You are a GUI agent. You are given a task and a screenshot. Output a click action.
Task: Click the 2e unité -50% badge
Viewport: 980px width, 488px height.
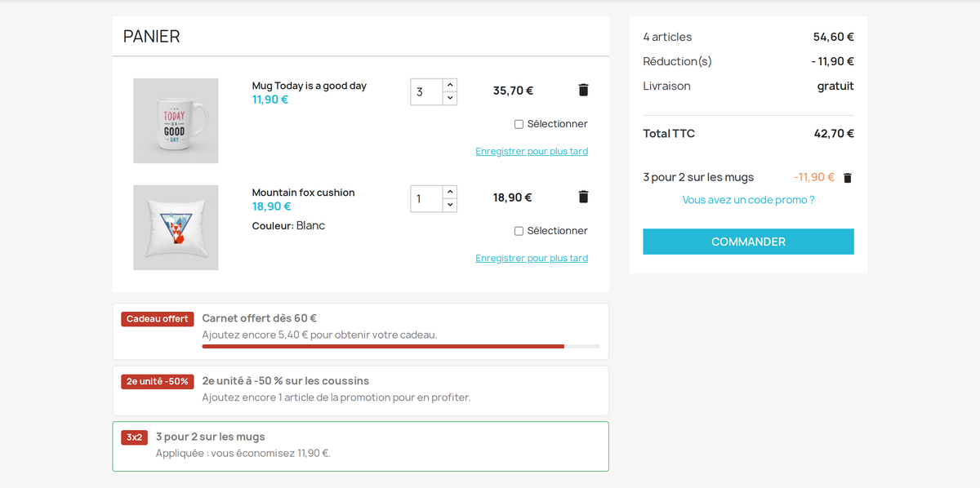(x=157, y=381)
